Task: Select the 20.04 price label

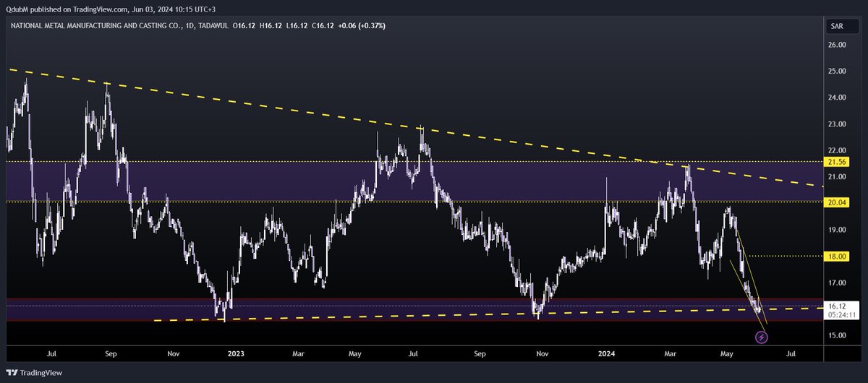Action: (x=837, y=203)
